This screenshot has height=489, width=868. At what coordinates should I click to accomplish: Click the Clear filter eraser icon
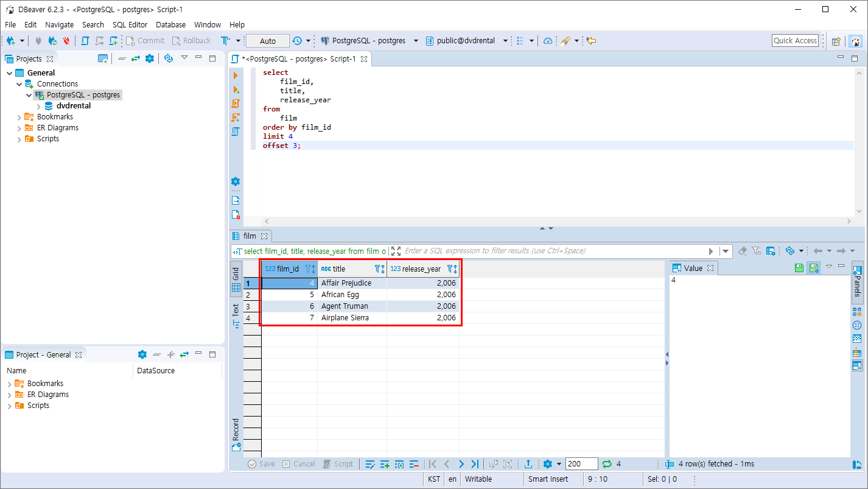click(743, 251)
